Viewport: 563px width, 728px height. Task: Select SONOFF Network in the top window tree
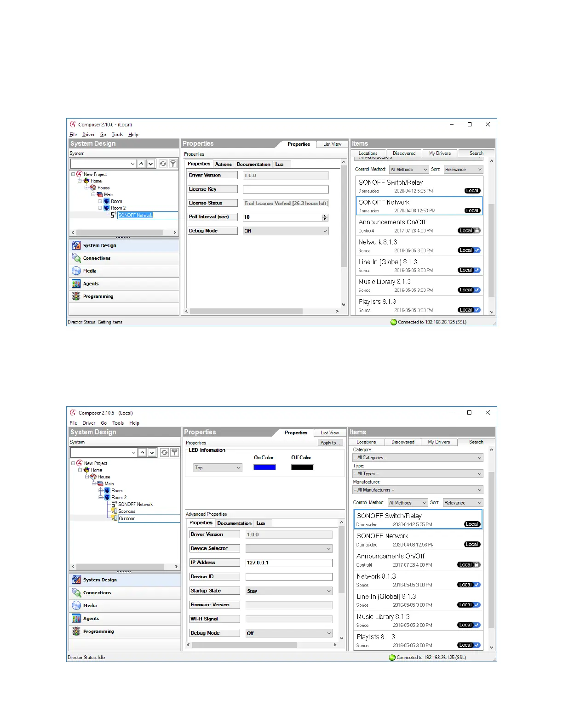[x=135, y=215]
